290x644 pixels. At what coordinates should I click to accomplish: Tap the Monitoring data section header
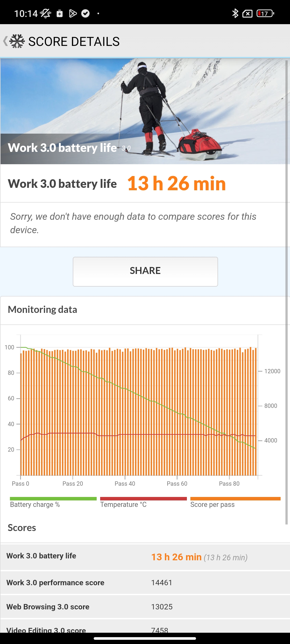click(42, 310)
